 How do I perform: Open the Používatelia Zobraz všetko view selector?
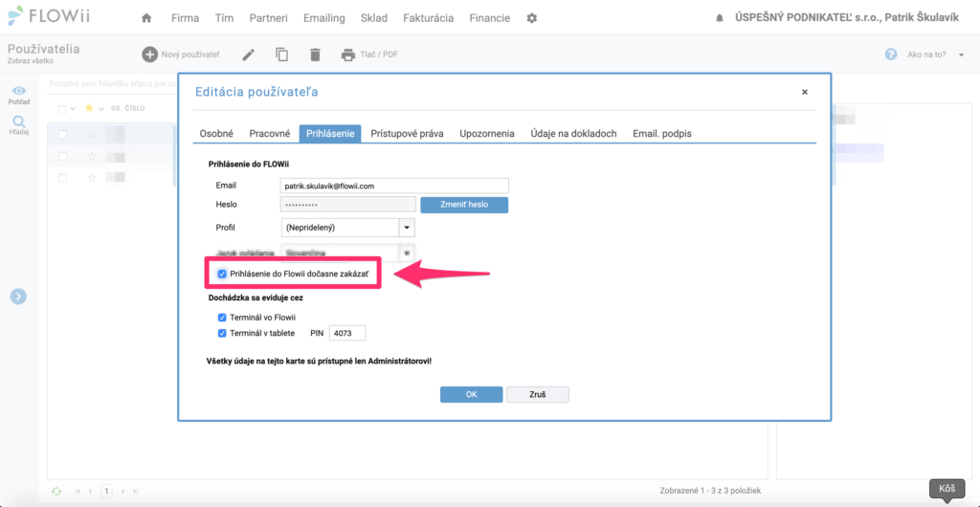coord(44,54)
